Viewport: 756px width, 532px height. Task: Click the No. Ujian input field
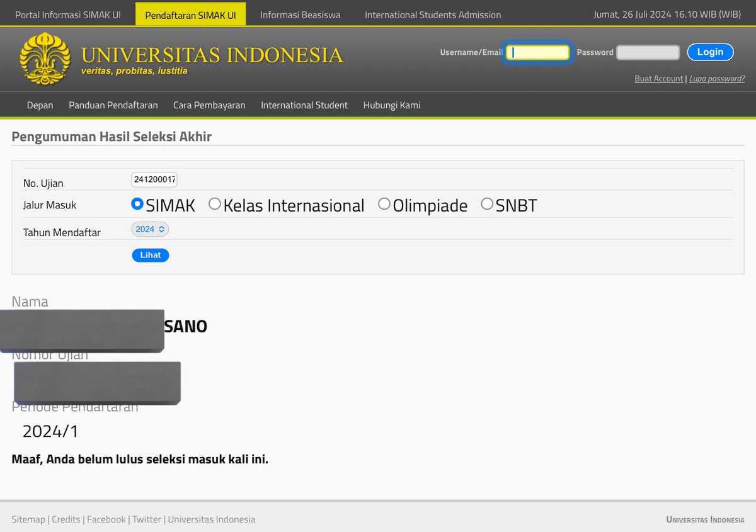coord(154,179)
